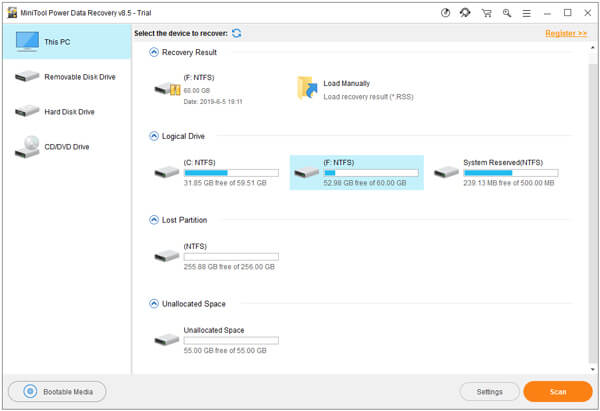Collapse the Recovery Result section
The image size is (600, 411).
point(154,52)
